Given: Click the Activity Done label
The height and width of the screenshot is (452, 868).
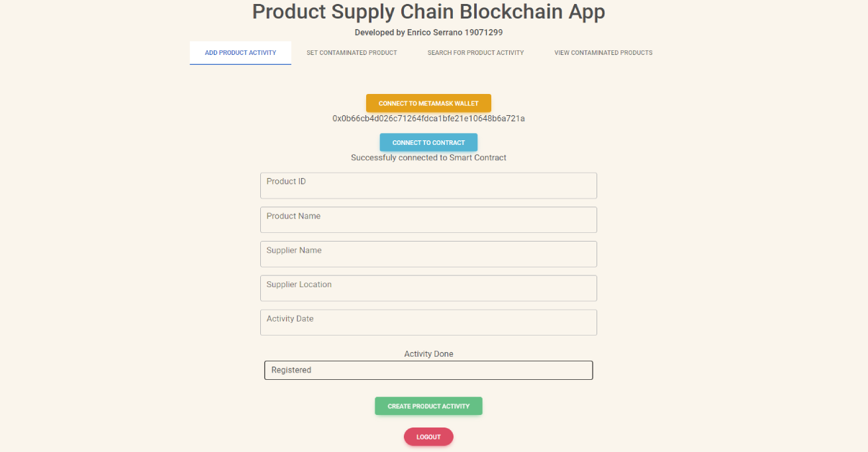Looking at the screenshot, I should pyautogui.click(x=428, y=353).
